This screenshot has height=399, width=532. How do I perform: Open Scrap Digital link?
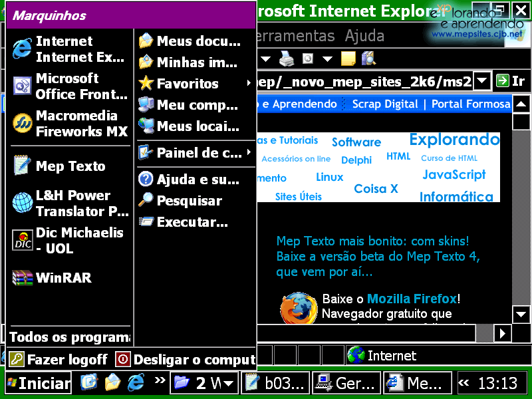[385, 104]
